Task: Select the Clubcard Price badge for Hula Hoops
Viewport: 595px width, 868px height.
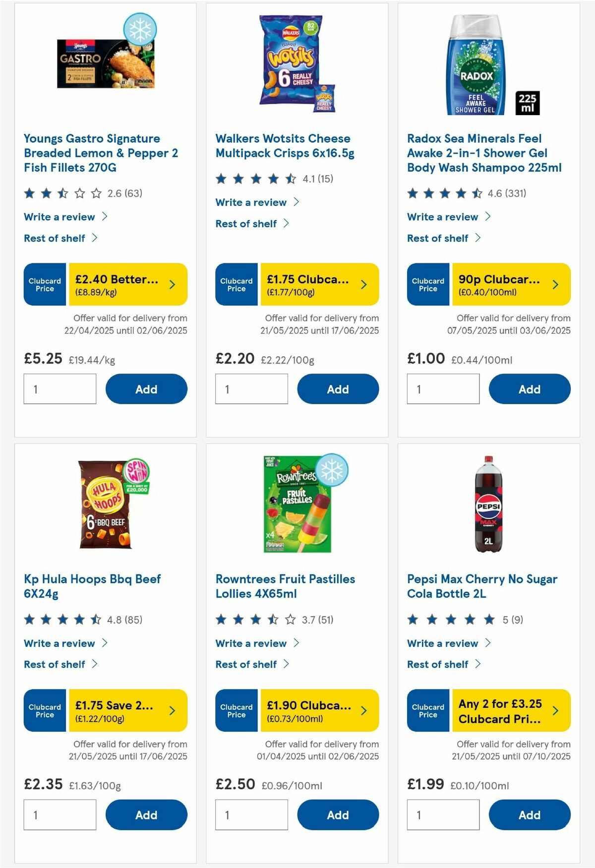Action: pos(44,711)
